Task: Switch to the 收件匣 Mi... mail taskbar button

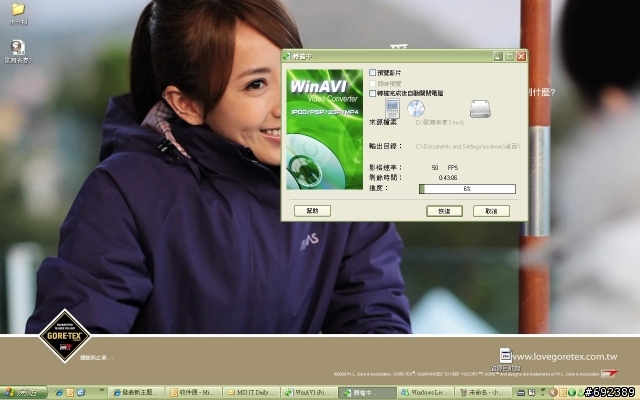Action: point(193,393)
